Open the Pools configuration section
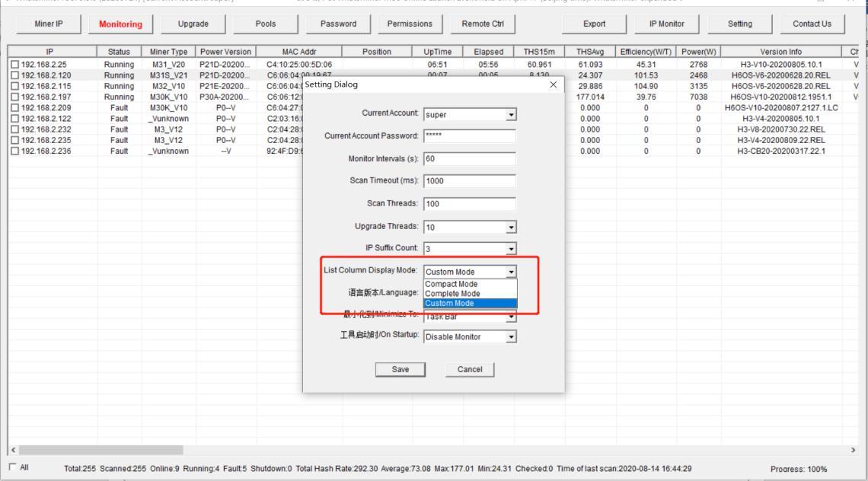The image size is (868, 481). tap(265, 24)
